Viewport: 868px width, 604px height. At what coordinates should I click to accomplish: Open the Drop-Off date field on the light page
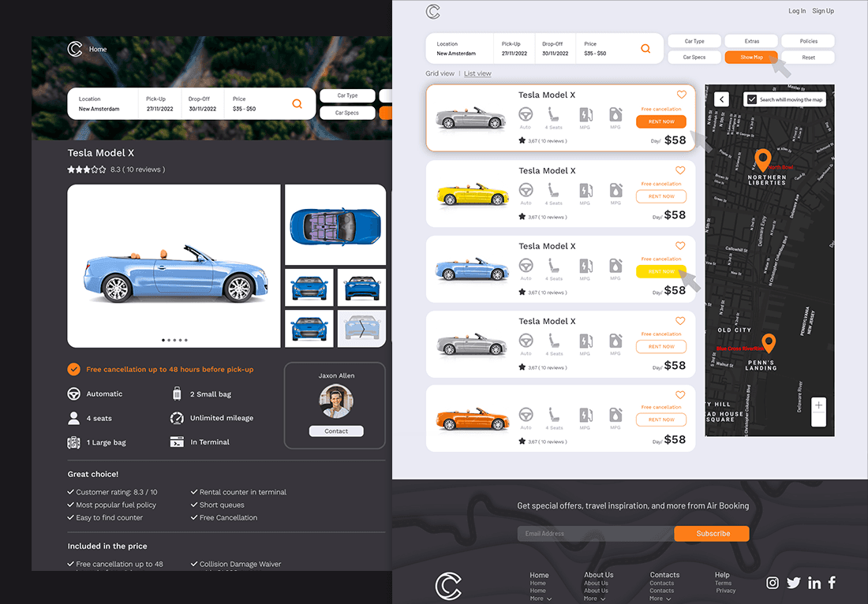(556, 49)
